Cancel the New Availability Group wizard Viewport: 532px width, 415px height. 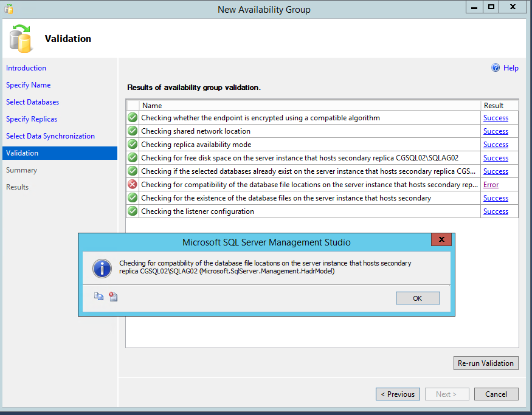coord(496,394)
